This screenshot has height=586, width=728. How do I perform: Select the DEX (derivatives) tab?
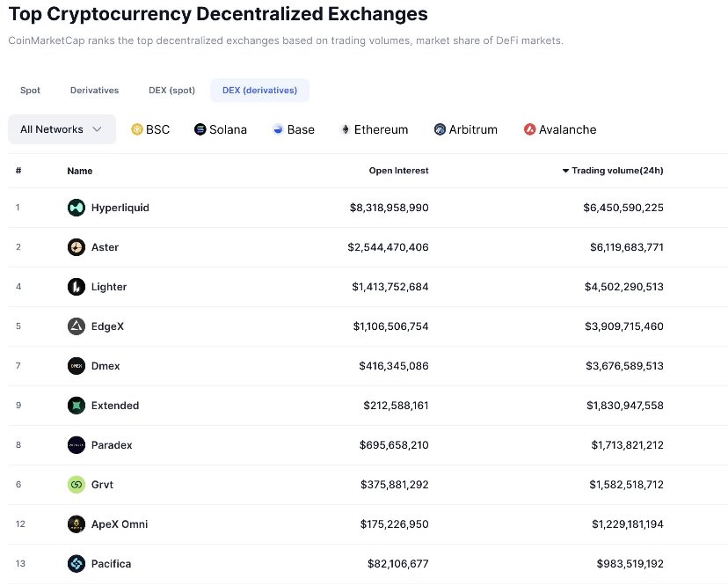point(259,90)
